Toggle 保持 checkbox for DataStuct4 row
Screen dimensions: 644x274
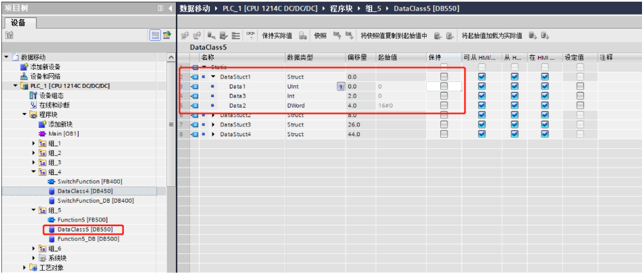(x=444, y=134)
